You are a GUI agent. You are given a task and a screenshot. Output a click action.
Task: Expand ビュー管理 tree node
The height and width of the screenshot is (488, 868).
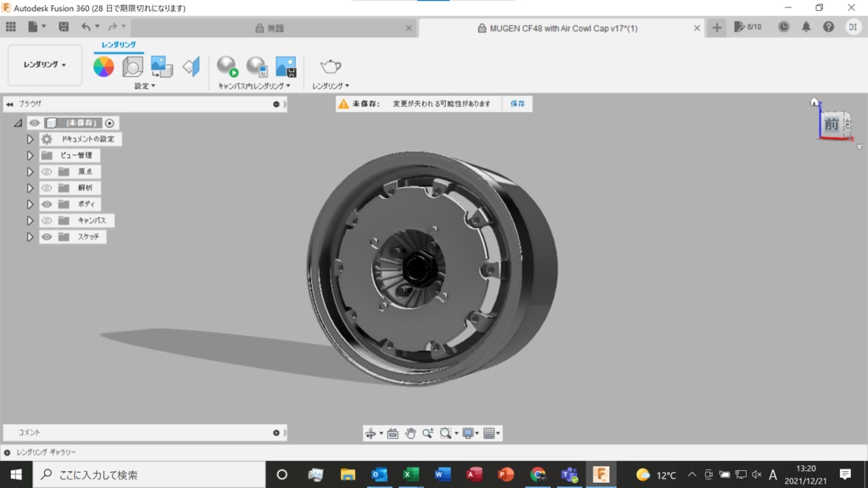pyautogui.click(x=30, y=156)
